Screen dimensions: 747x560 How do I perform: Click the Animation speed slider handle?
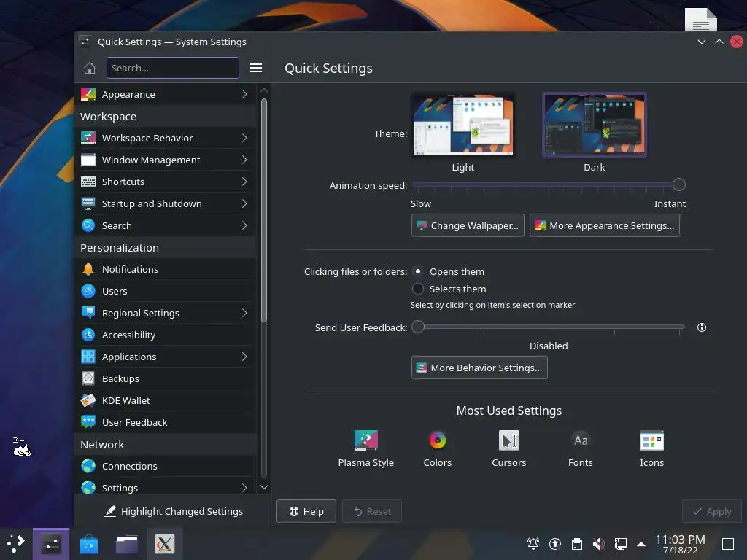(679, 184)
